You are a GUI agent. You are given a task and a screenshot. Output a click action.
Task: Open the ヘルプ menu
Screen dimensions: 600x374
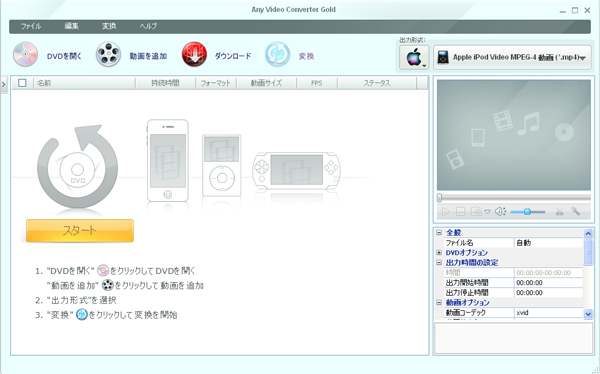pyautogui.click(x=148, y=26)
